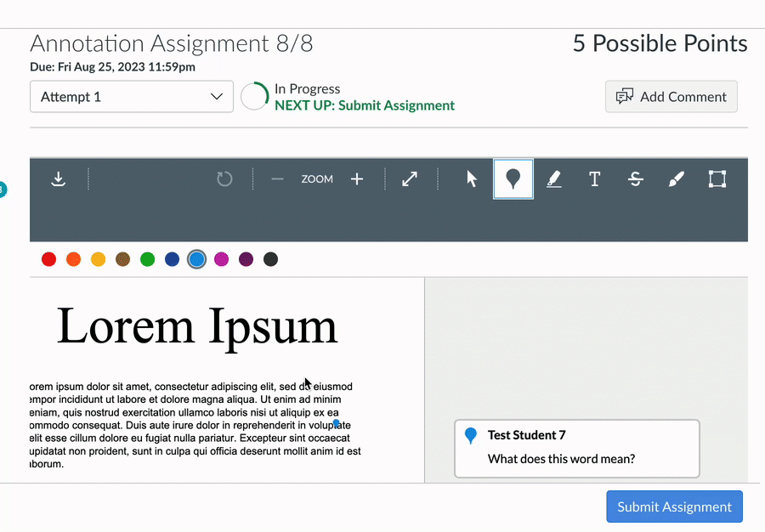Click the download document icon
Screen dimensions: 765x532
[58, 178]
